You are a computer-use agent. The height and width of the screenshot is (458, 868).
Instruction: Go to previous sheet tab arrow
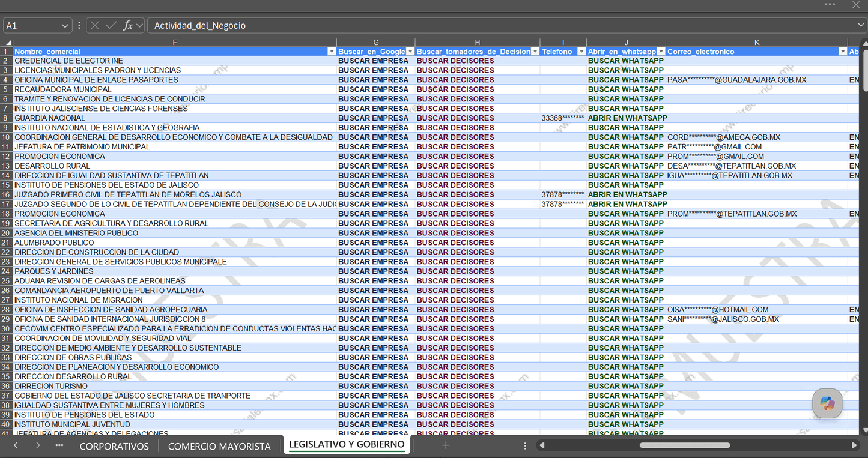[16, 445]
